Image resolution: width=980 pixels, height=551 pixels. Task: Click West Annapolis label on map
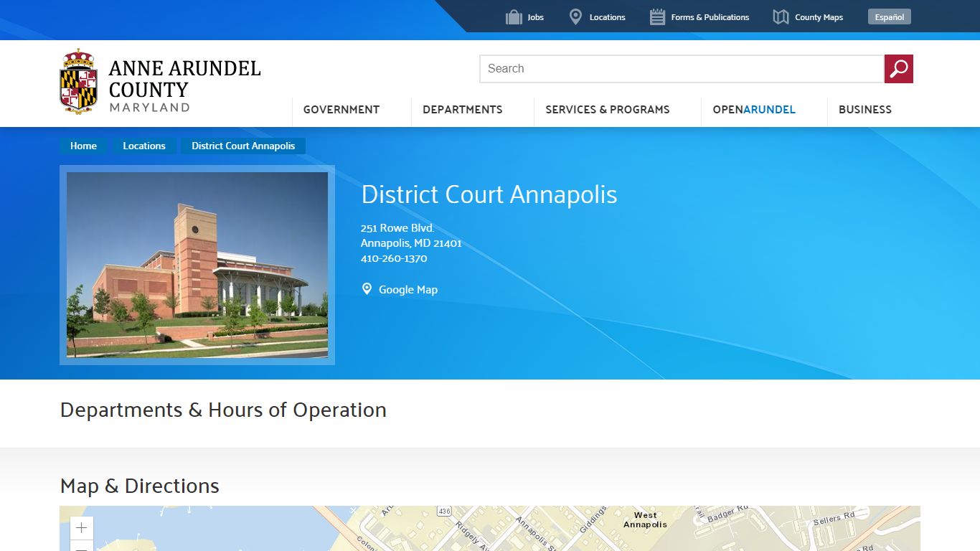645,519
